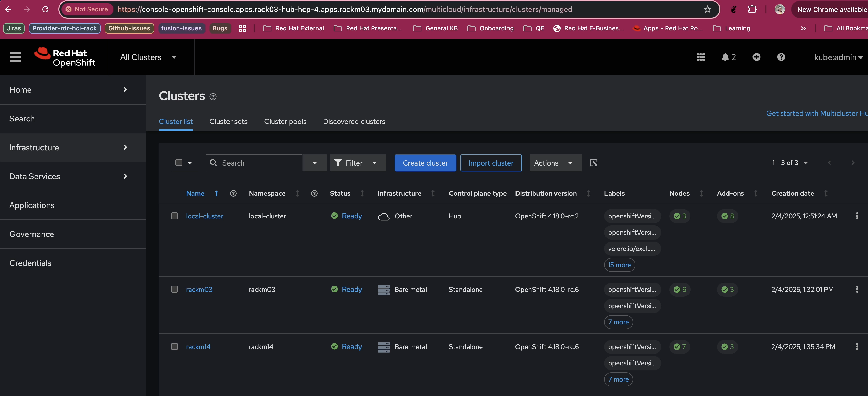Open the application launcher grid icon
The image size is (868, 396).
tap(700, 57)
